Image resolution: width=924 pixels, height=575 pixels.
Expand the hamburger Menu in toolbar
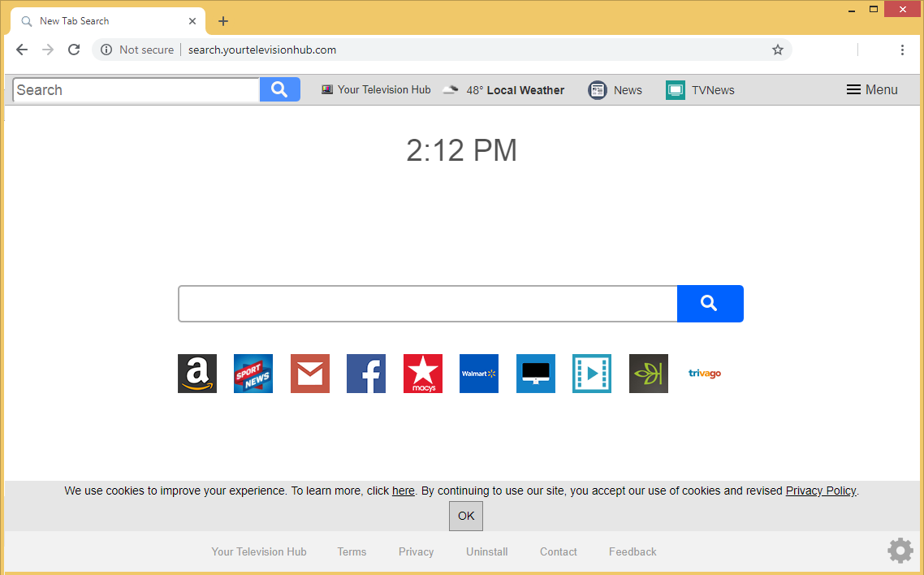(872, 90)
